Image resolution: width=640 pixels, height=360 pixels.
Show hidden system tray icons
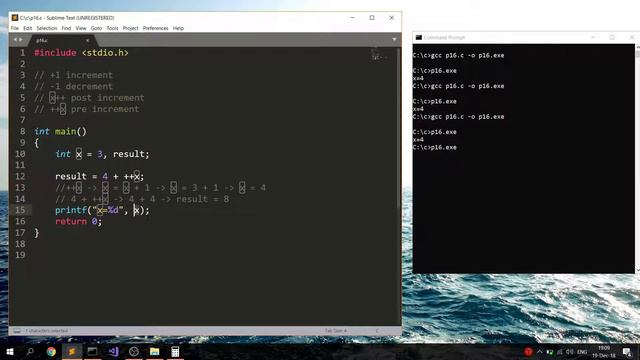[x=540, y=351]
